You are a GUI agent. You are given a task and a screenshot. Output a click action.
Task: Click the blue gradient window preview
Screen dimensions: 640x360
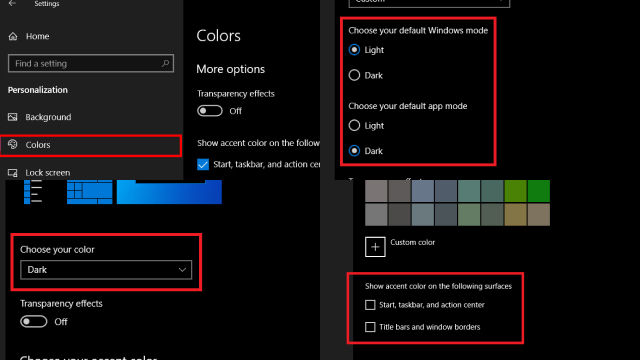pos(169,192)
